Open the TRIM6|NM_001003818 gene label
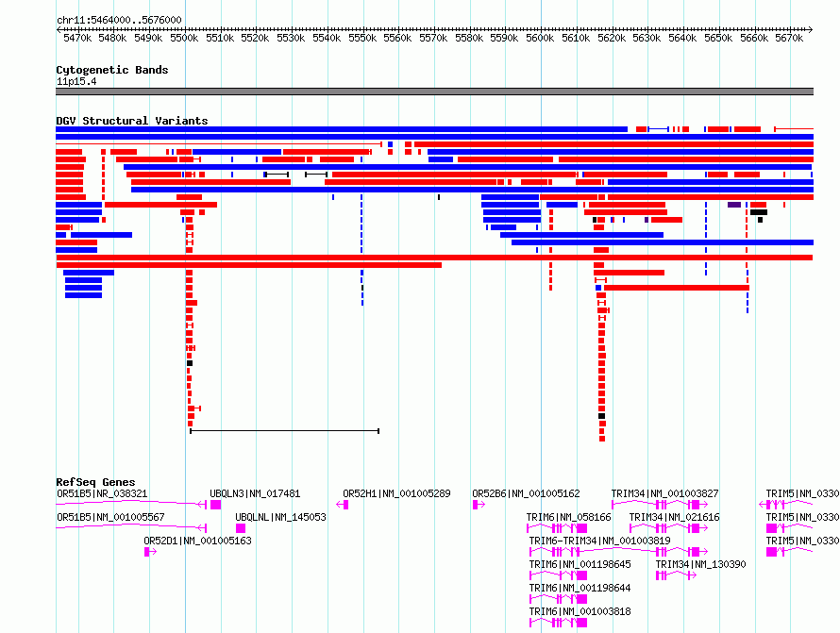Viewport: 840px width, 633px height. [x=580, y=611]
